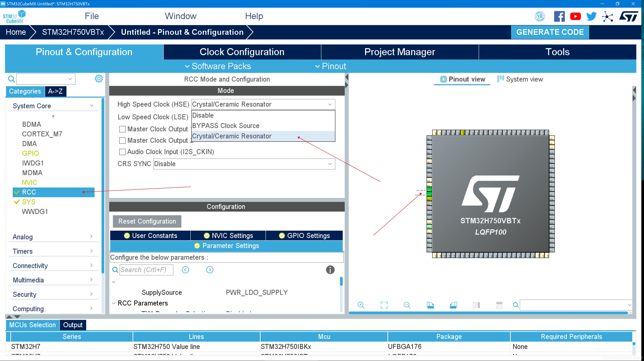Screen dimensions: 644x361
Task: Click the Reset Configuration button
Action: point(147,221)
